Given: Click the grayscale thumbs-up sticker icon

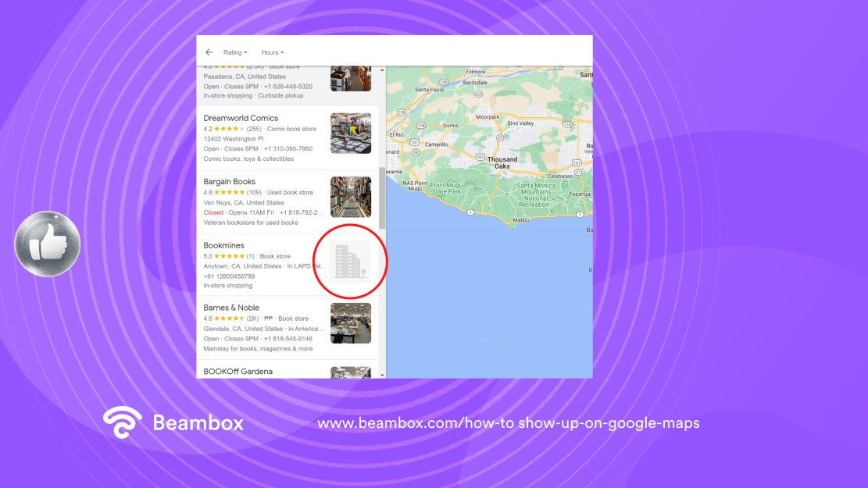Looking at the screenshot, I should pyautogui.click(x=47, y=243).
